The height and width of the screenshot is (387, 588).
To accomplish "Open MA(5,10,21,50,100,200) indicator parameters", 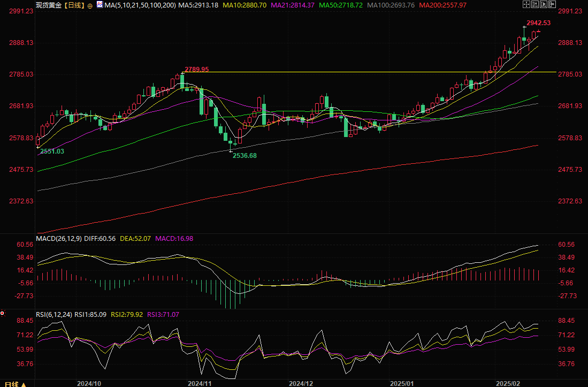I will (140, 5).
